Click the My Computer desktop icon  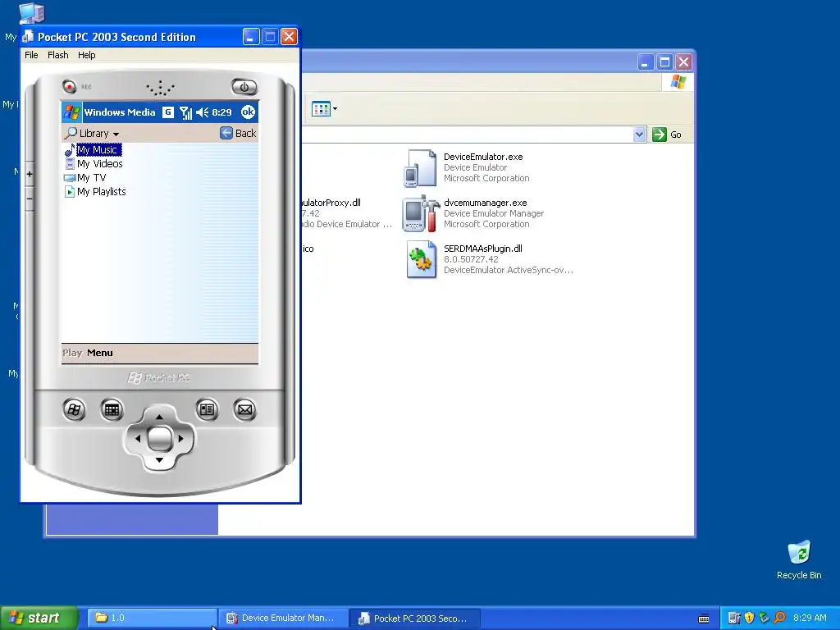pyautogui.click(x=30, y=15)
